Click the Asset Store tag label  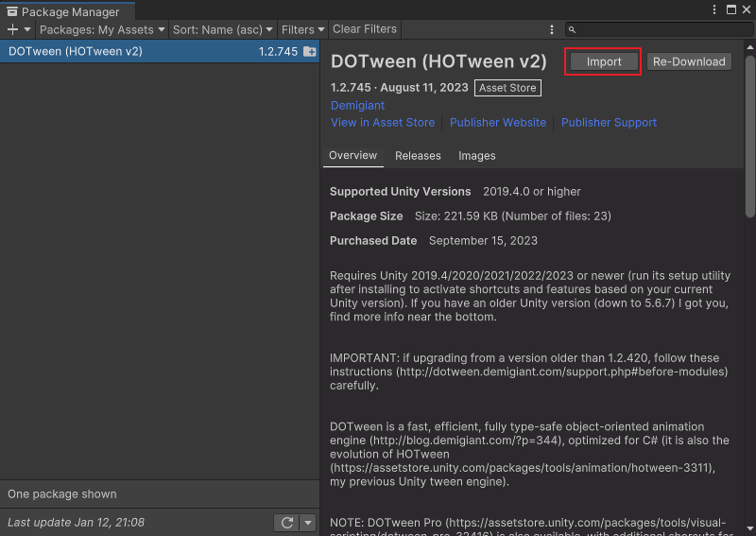(507, 88)
